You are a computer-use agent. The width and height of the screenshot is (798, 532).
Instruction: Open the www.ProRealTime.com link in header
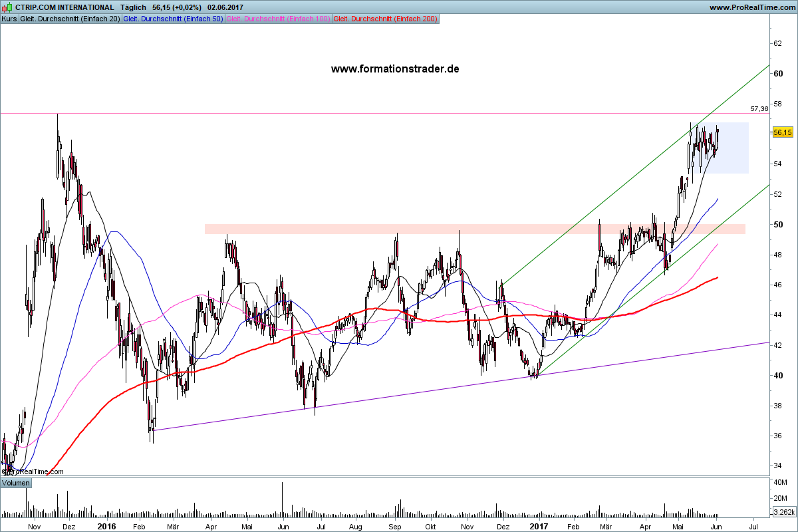click(751, 7)
